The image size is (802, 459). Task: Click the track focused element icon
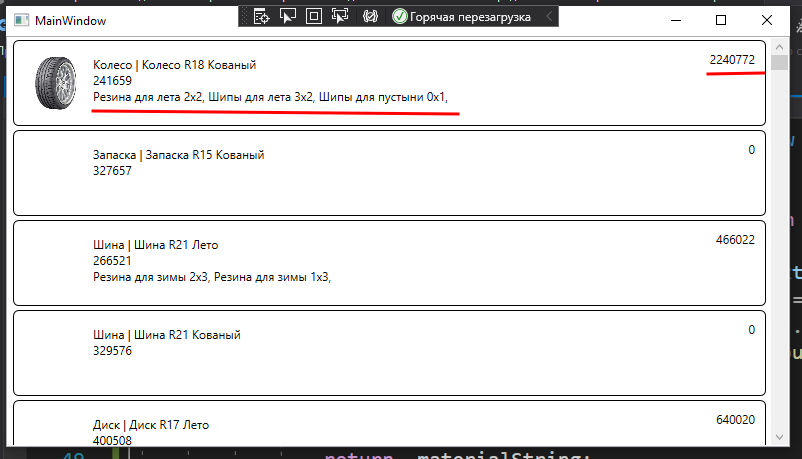pyautogui.click(x=340, y=16)
